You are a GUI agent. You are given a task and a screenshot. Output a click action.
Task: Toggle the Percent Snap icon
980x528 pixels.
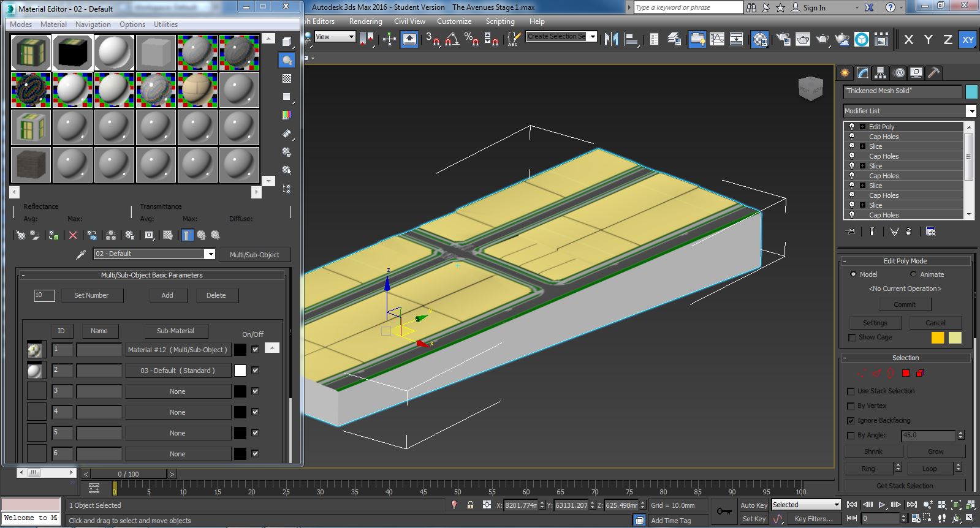coord(472,39)
